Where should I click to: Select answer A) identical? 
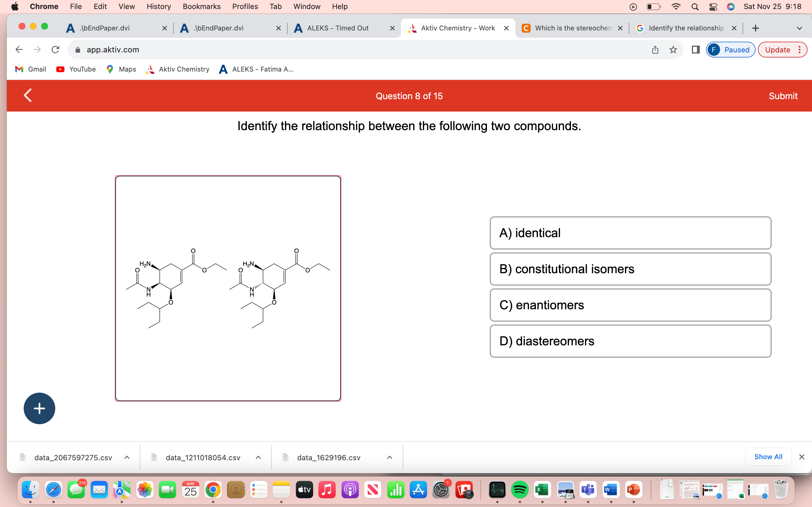tap(630, 233)
